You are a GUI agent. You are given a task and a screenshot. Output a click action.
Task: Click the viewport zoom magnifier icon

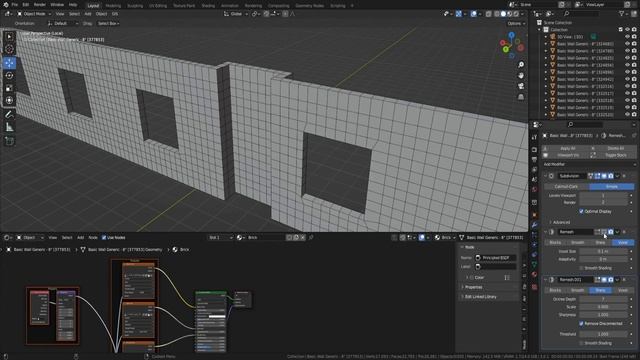[521, 65]
